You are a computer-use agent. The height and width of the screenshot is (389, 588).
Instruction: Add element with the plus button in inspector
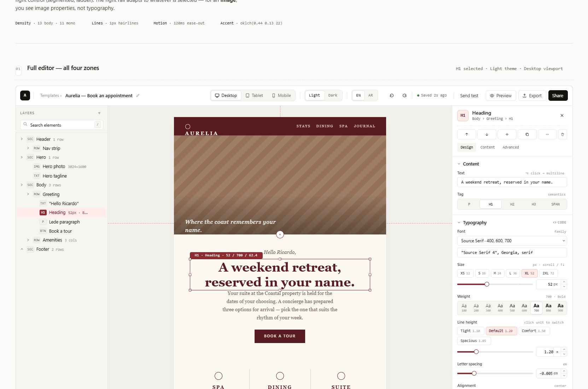507,134
